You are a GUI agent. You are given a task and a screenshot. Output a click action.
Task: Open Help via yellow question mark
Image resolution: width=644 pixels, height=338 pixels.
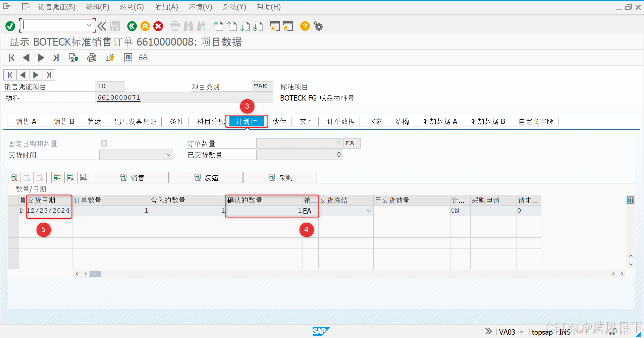coord(305,26)
